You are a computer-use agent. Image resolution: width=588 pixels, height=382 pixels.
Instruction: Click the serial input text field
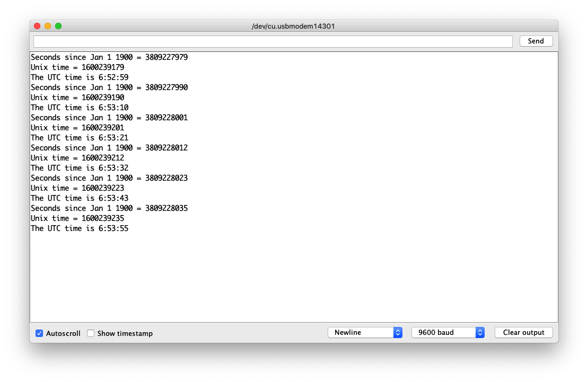(x=273, y=42)
